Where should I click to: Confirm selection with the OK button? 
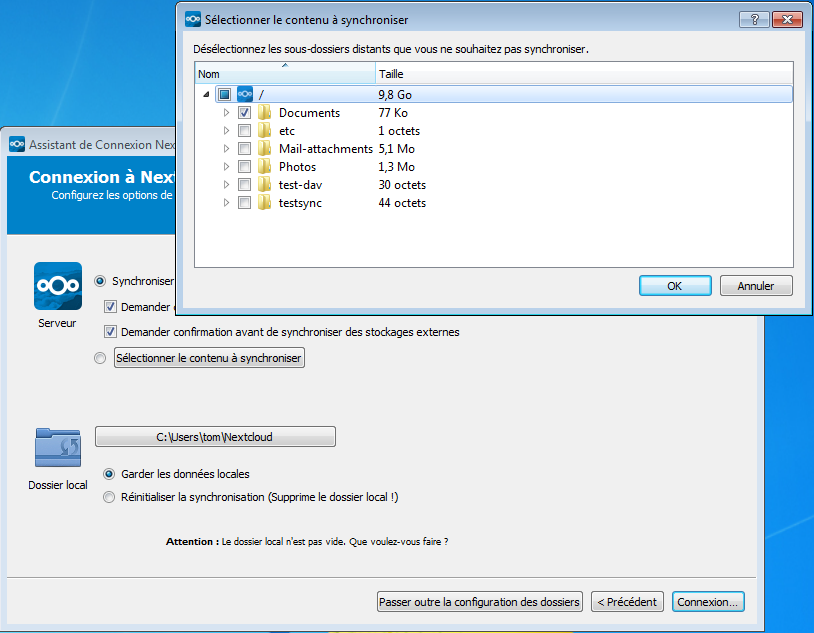pyautogui.click(x=674, y=285)
